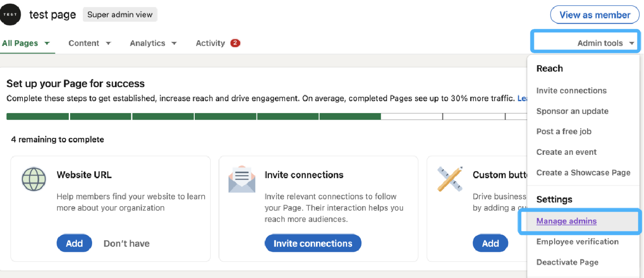Click the pencil and ruler Custom button icon
The height and width of the screenshot is (278, 644).
pyautogui.click(x=449, y=179)
